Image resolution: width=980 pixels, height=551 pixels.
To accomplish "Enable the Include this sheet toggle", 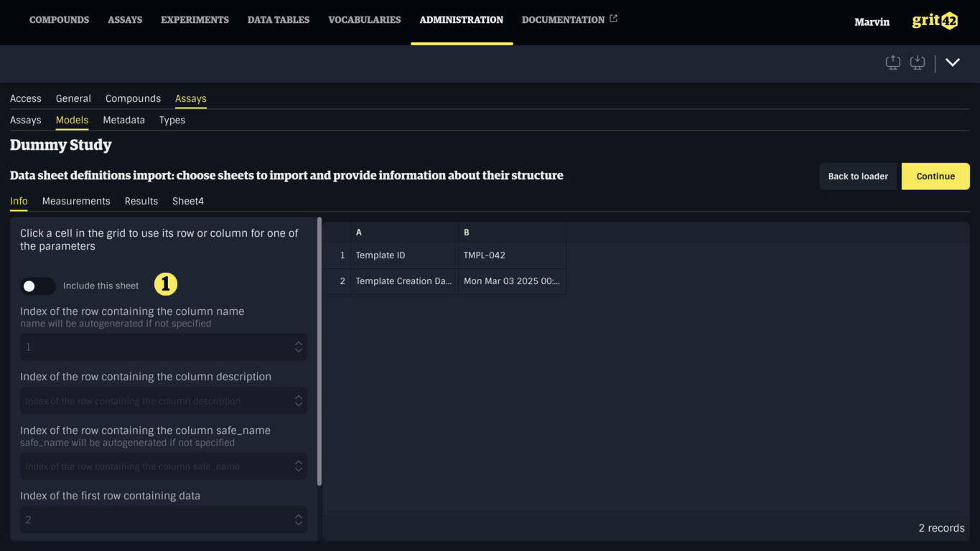I will pyautogui.click(x=37, y=286).
